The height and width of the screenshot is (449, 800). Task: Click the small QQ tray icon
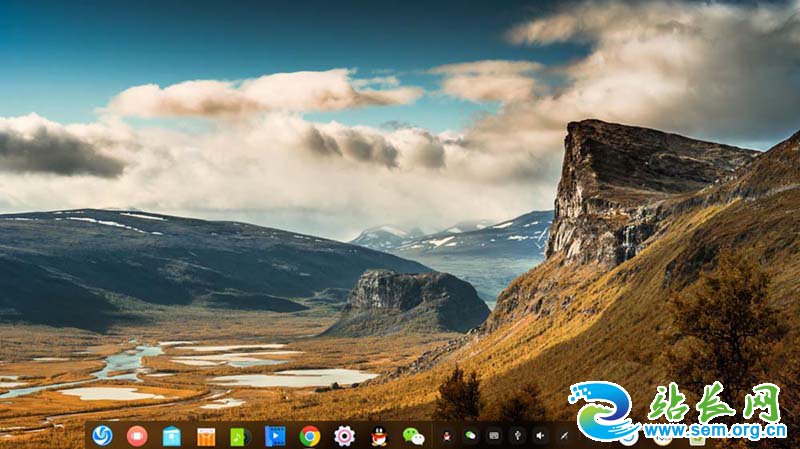[x=446, y=435]
